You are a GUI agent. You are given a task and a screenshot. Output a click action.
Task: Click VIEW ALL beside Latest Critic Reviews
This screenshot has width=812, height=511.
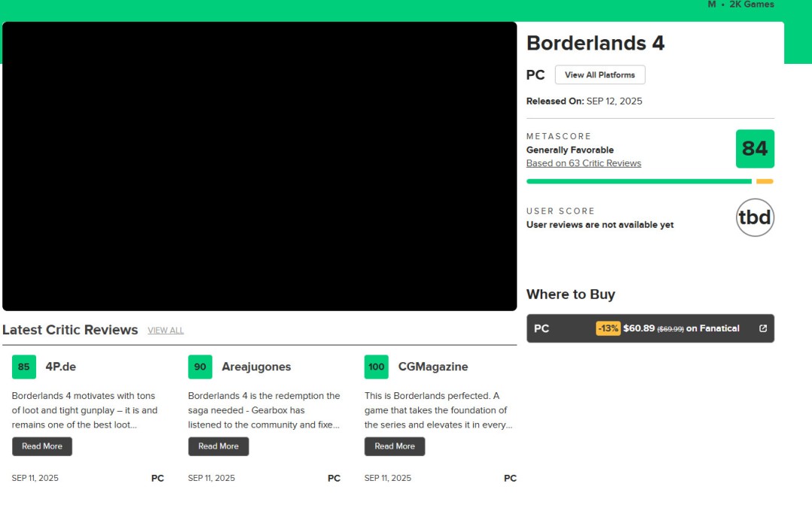(x=165, y=331)
